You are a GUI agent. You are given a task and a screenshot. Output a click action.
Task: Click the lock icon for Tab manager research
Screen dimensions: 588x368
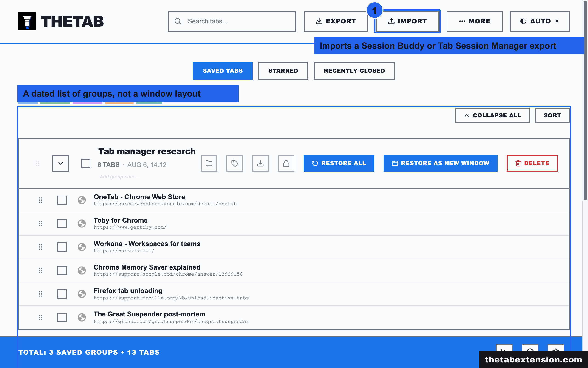coord(286,163)
